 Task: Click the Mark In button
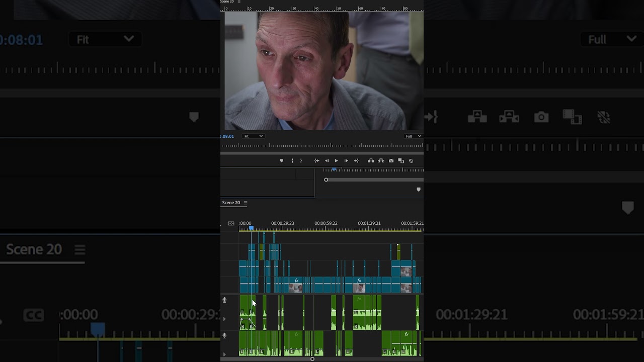coord(292,161)
